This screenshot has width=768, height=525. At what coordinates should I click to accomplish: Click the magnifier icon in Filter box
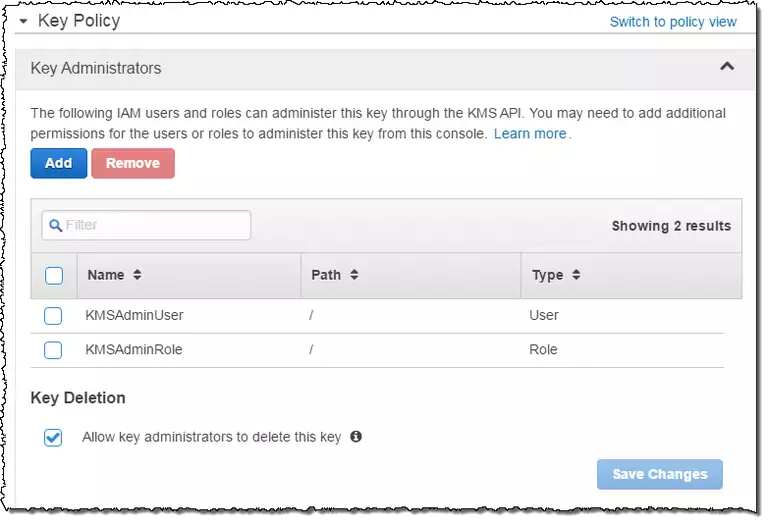pos(56,225)
